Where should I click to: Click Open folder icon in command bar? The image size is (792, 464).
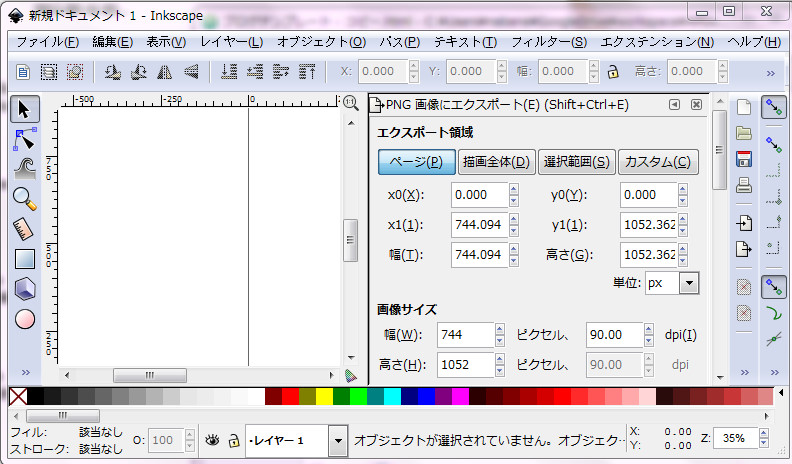(x=744, y=133)
